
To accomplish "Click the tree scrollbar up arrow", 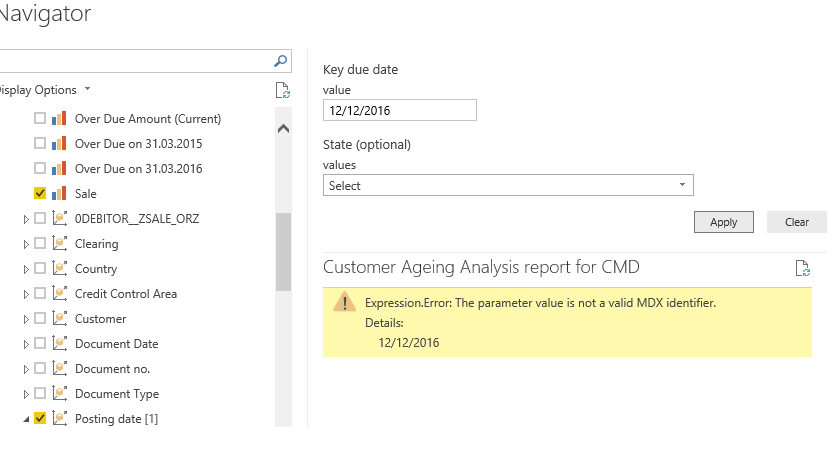I will [x=283, y=128].
